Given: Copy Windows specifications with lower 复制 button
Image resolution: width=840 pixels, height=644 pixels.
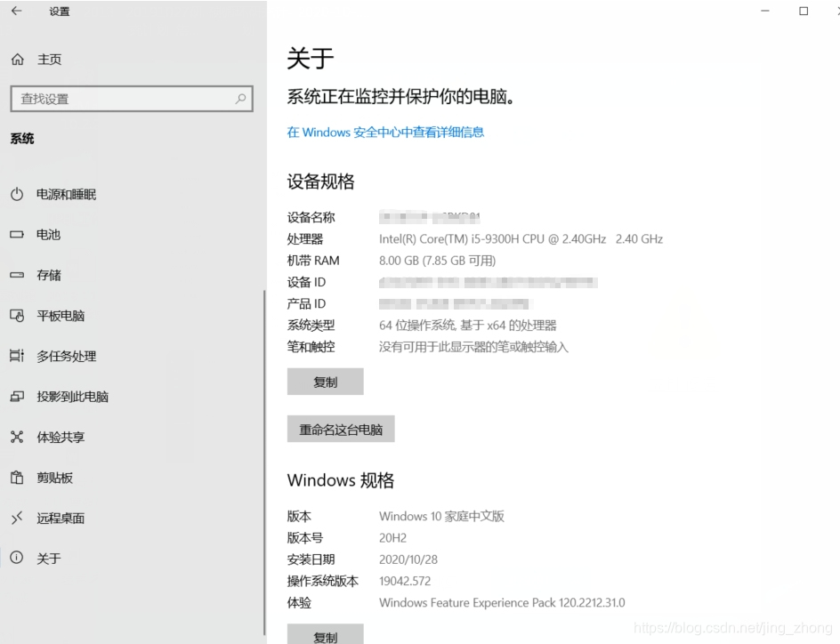Looking at the screenshot, I should 325,635.
